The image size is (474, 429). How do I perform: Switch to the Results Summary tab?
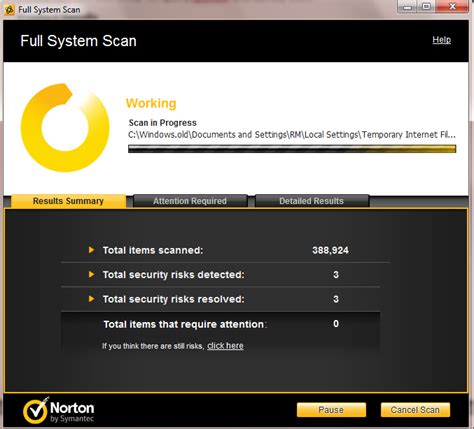coord(68,201)
